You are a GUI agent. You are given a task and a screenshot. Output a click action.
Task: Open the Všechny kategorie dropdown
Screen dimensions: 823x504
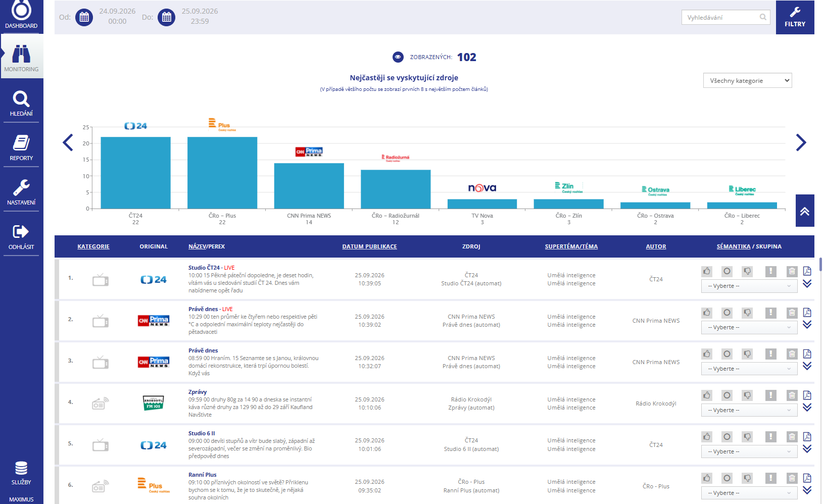(x=747, y=80)
